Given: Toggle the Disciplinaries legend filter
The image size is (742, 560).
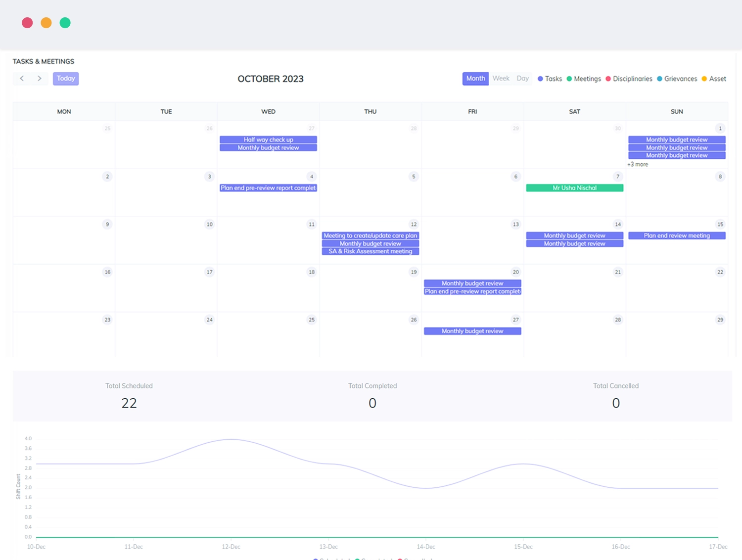Looking at the screenshot, I should click(629, 79).
